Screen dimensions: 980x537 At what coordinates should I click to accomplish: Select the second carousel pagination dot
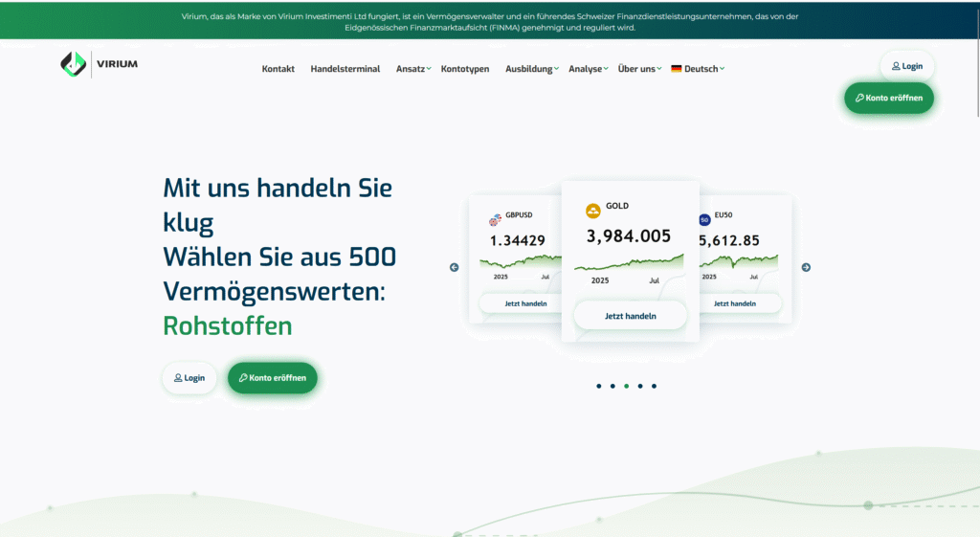coord(612,386)
